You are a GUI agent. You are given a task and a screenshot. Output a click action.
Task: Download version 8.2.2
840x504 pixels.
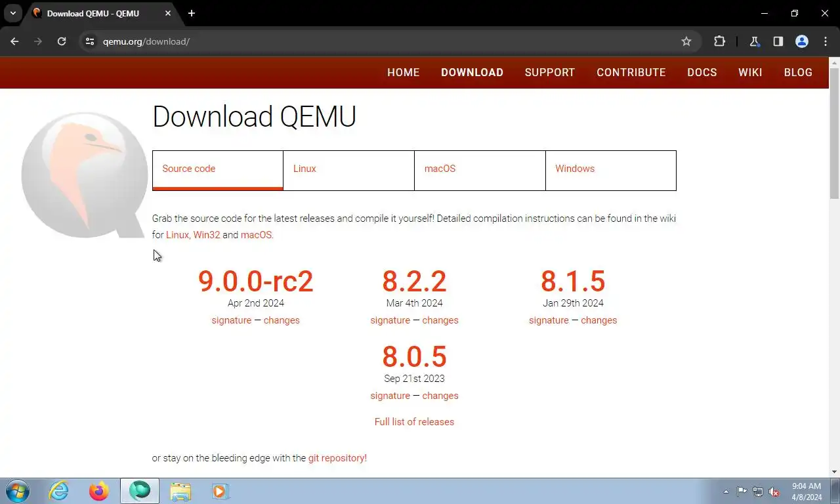tap(414, 281)
